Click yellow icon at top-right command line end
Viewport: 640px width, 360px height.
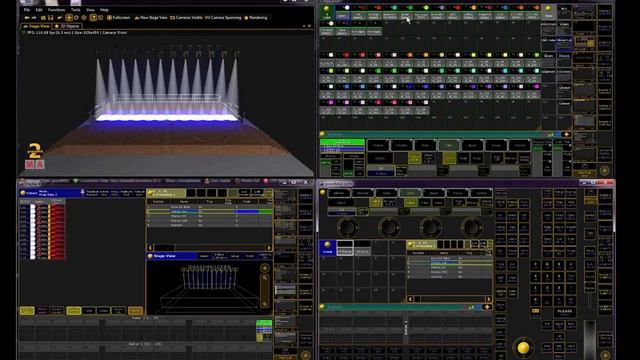tap(566, 134)
